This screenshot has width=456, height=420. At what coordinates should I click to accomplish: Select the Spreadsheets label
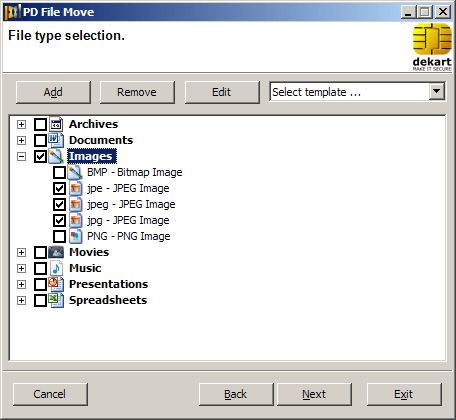pyautogui.click(x=108, y=300)
